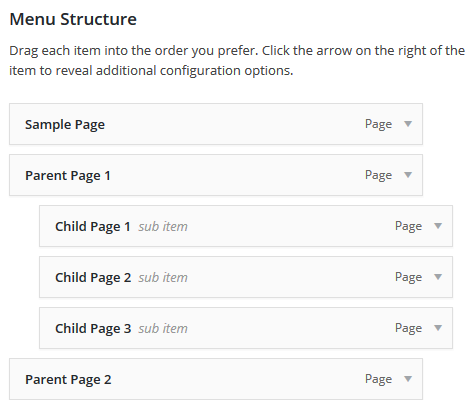Click the Page type label on Sample Page

tap(378, 124)
